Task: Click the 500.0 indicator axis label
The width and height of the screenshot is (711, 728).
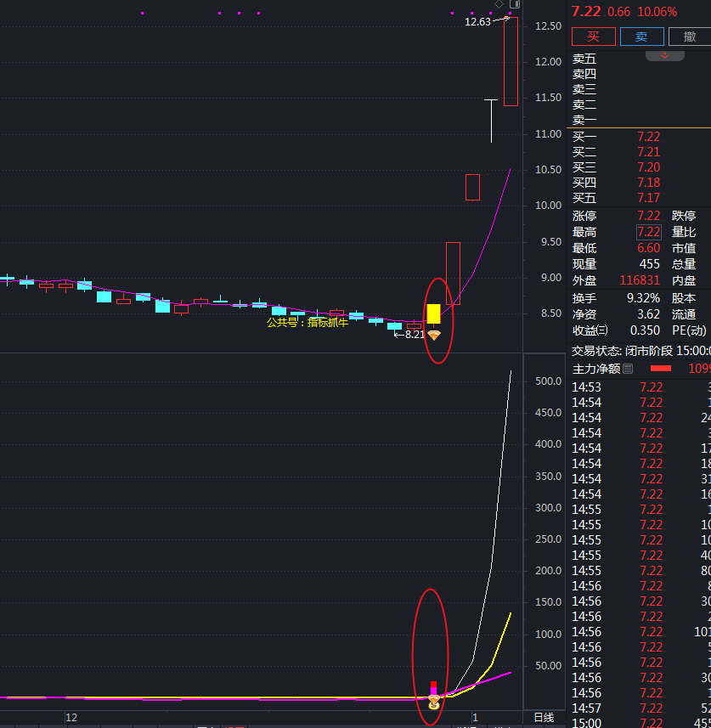Action: pyautogui.click(x=549, y=381)
